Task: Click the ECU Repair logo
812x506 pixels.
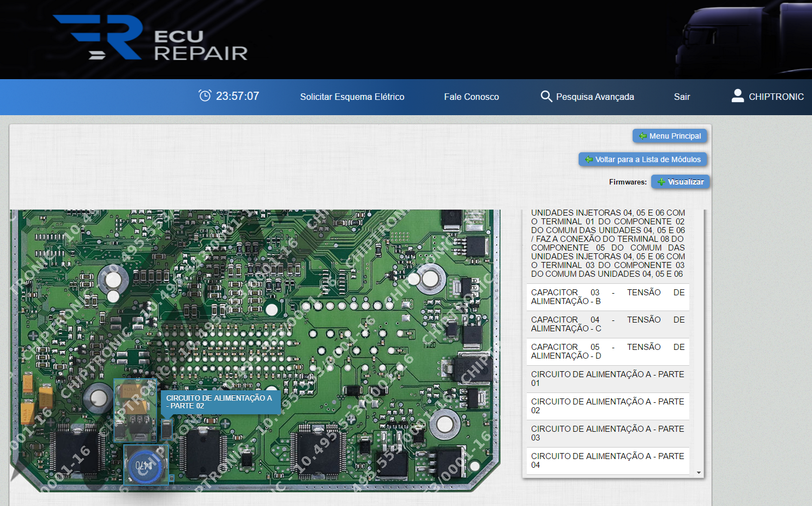Action: [151, 37]
